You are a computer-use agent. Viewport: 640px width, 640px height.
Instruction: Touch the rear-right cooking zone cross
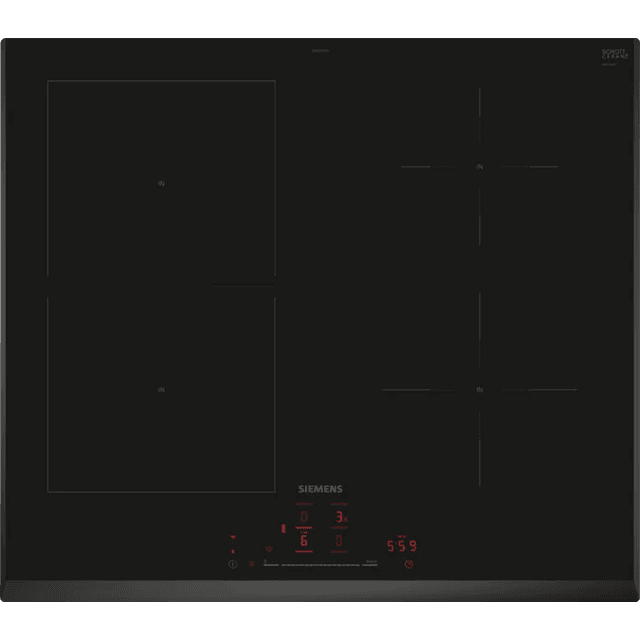pyautogui.click(x=480, y=166)
